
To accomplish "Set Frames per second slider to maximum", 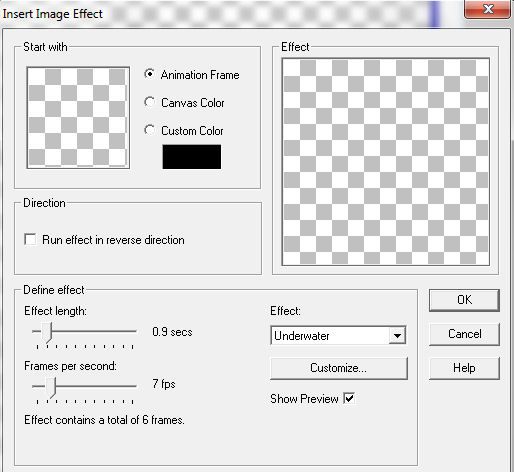I will [x=133, y=386].
